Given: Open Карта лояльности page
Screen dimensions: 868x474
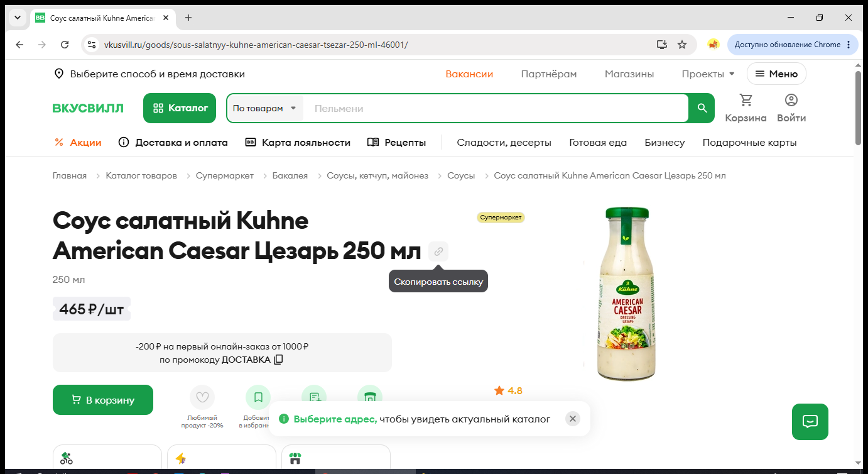Looking at the screenshot, I should pyautogui.click(x=298, y=143).
